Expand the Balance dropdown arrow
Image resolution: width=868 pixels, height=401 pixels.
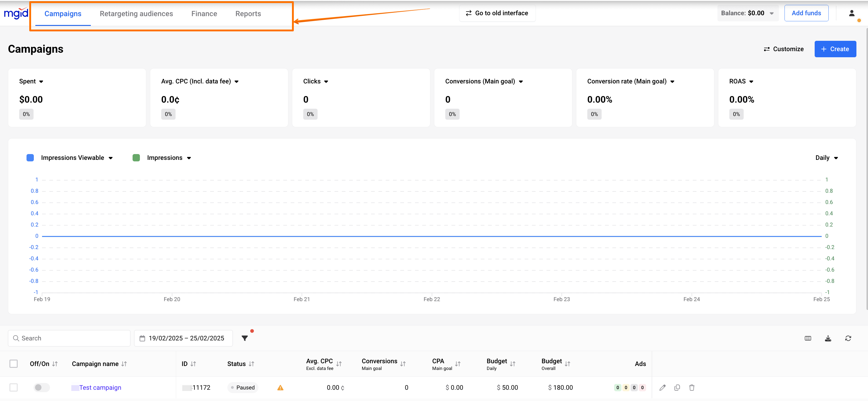[x=772, y=13]
